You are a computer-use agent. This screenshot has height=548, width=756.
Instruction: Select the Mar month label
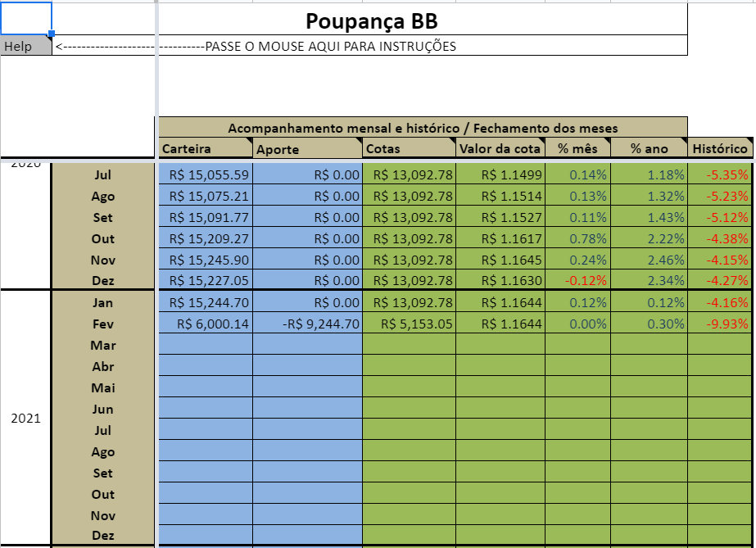click(103, 345)
